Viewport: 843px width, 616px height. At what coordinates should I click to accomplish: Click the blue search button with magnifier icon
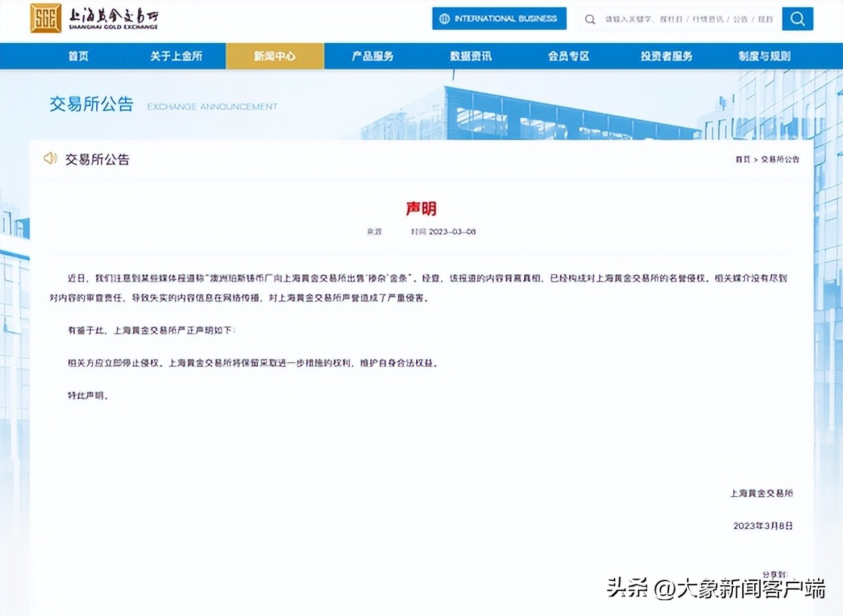pyautogui.click(x=797, y=18)
